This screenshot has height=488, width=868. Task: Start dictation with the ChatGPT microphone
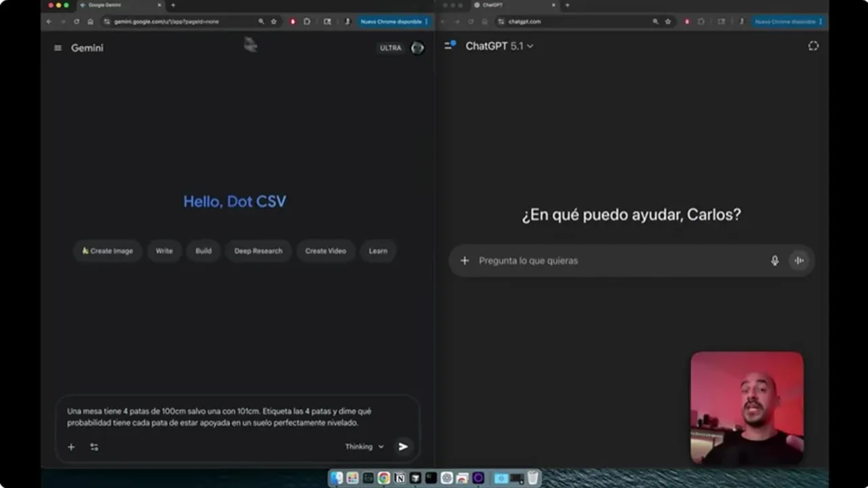(774, 260)
